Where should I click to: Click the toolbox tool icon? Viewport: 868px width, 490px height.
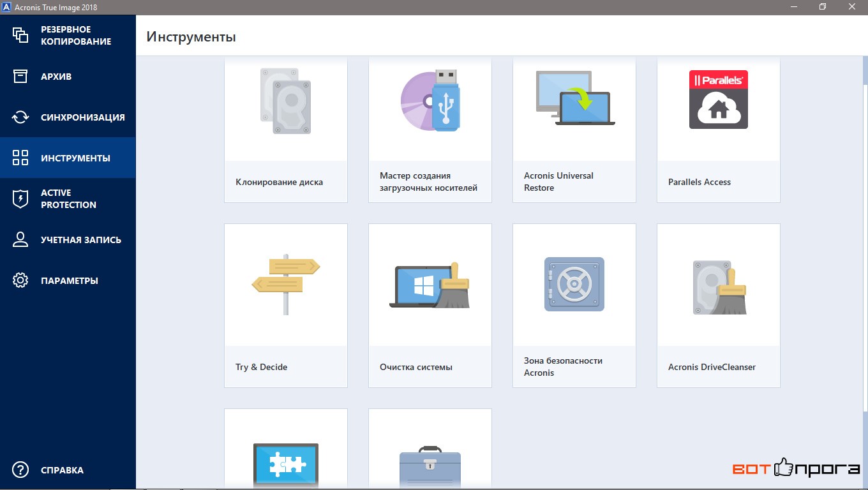430,466
